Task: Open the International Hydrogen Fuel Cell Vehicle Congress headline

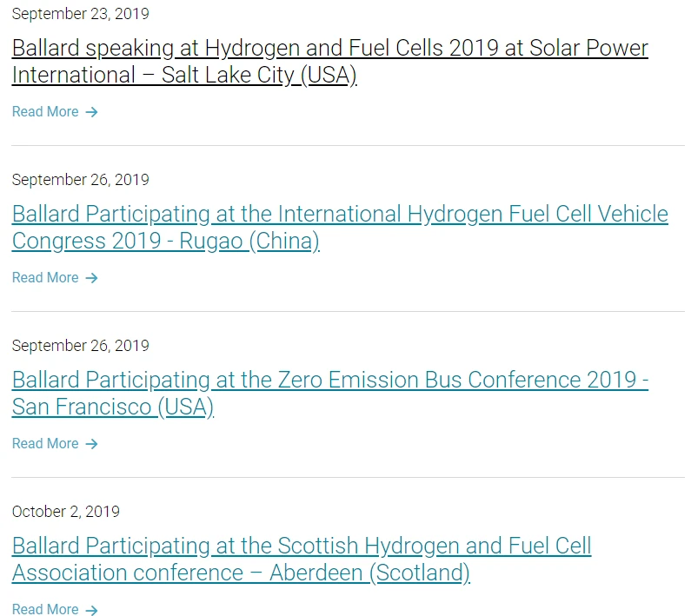Action: (x=340, y=214)
